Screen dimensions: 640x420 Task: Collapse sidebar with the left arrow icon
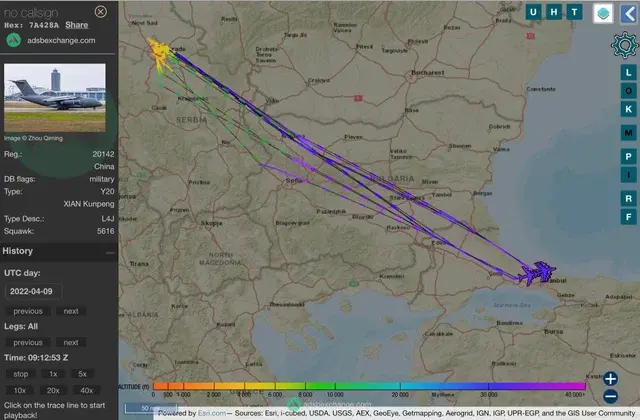coord(629,13)
